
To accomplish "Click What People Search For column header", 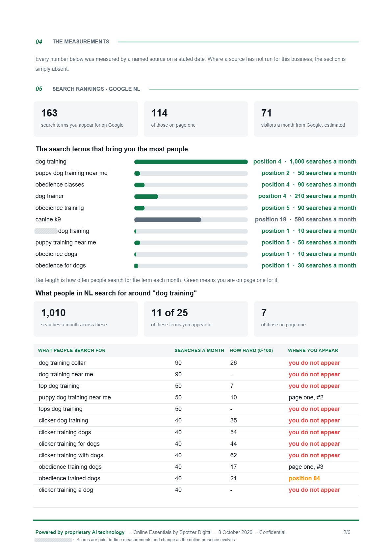I will (x=72, y=350).
